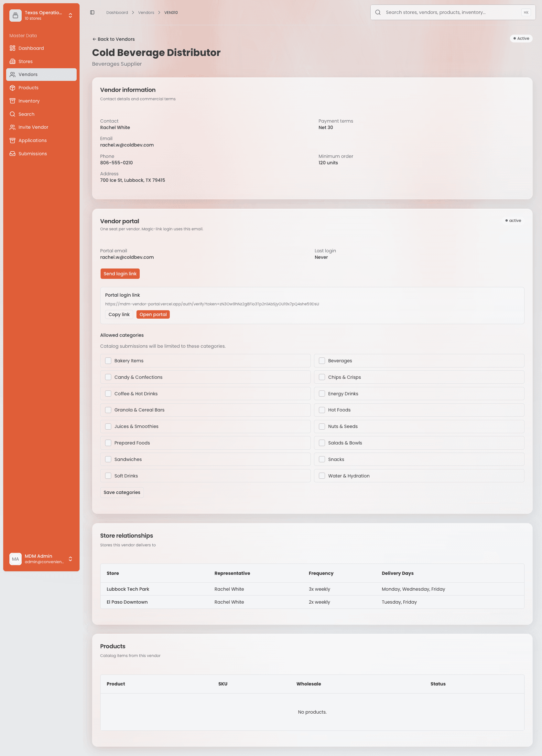542x756 pixels.
Task: Enable the Energy Drinks category
Action: (322, 394)
